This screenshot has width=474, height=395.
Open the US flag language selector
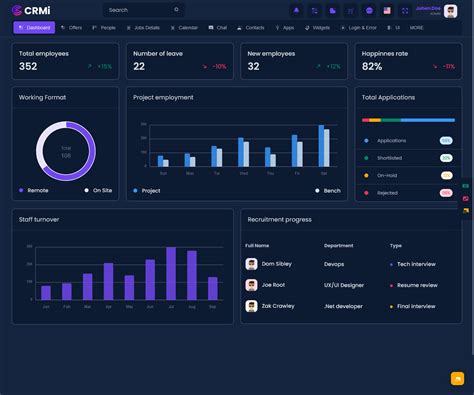point(387,11)
